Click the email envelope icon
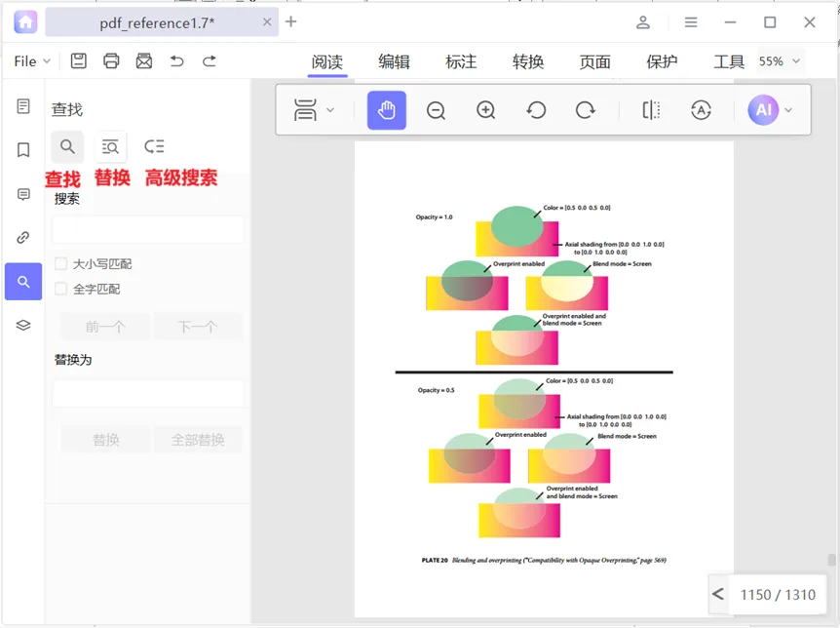Image resolution: width=840 pixels, height=628 pixels. [143, 61]
